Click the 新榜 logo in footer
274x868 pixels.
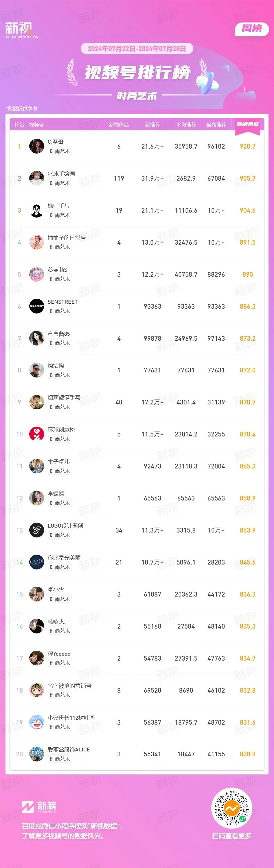click(39, 807)
